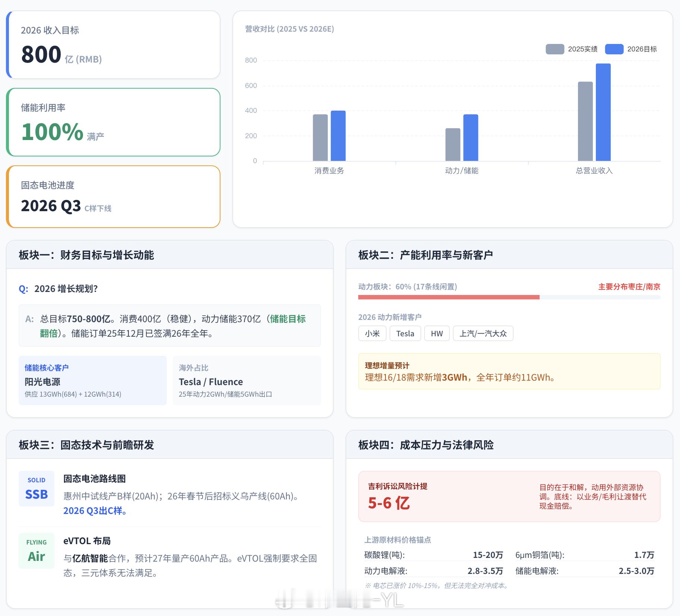Viewport: 680px width, 616px height.
Task: Select the 小米 customer tag
Action: pyautogui.click(x=372, y=333)
